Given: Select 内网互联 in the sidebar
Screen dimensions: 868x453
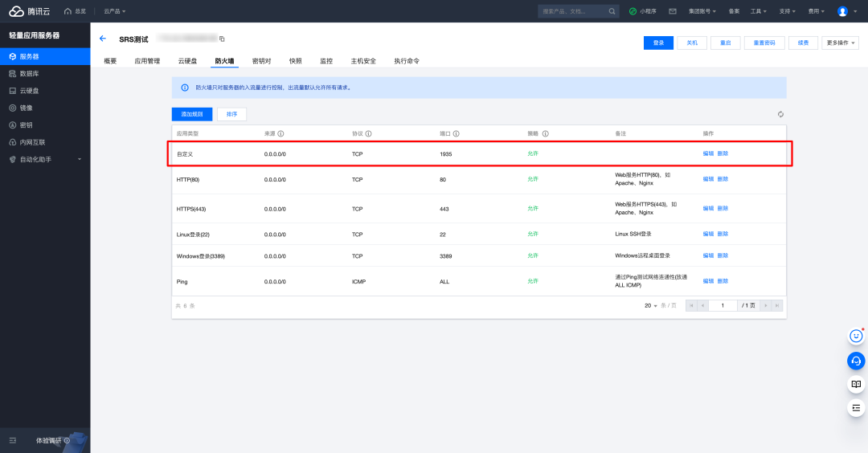Looking at the screenshot, I should click(x=45, y=142).
